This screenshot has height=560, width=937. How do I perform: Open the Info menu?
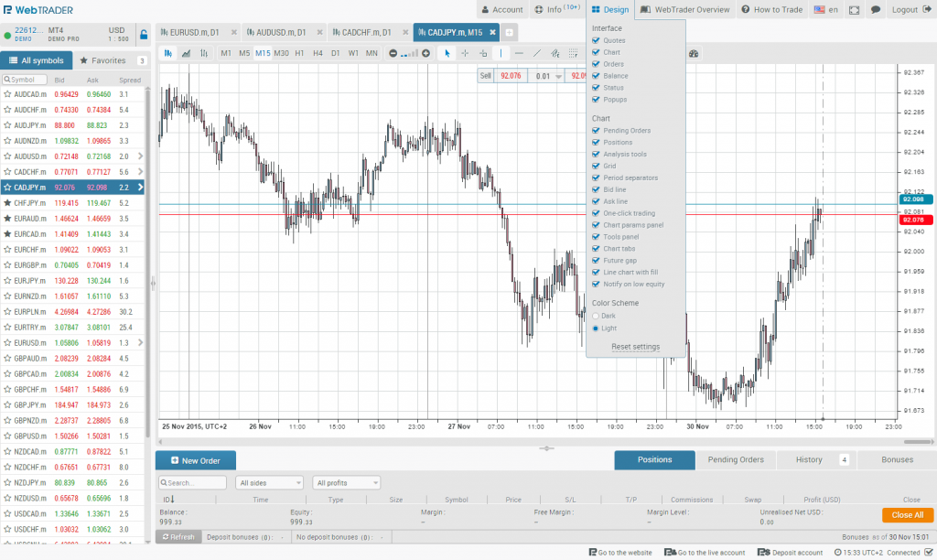coord(557,9)
